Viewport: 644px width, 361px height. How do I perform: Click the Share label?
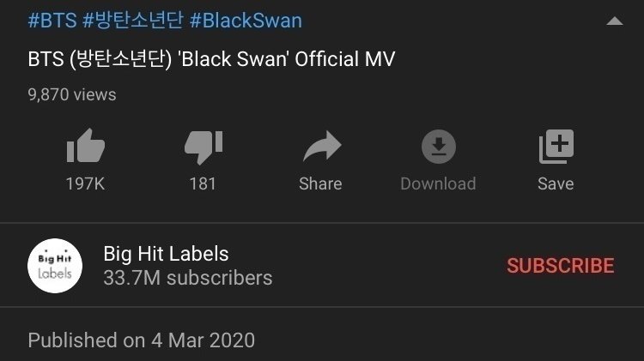click(320, 184)
